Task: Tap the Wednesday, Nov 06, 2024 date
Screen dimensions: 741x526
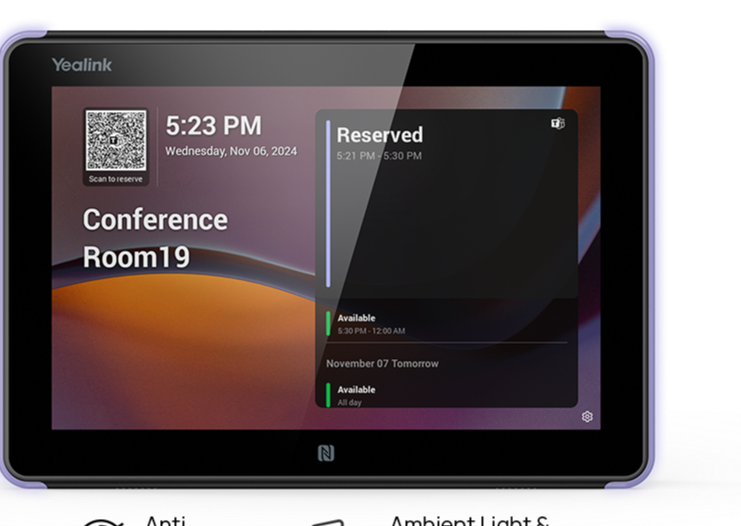Action: tap(231, 152)
